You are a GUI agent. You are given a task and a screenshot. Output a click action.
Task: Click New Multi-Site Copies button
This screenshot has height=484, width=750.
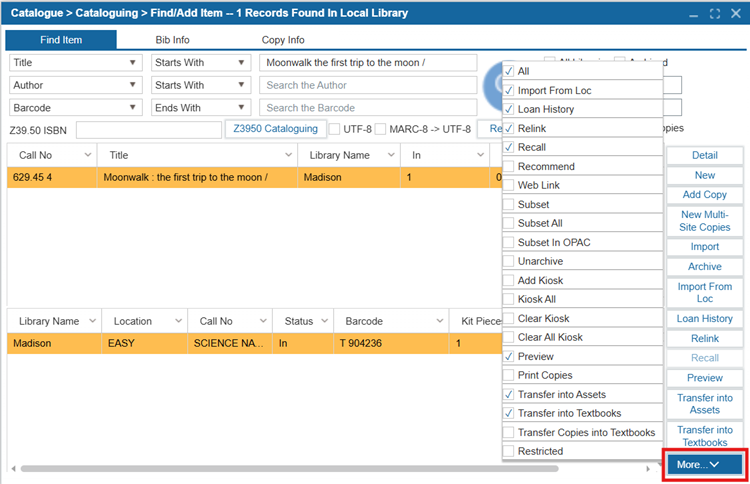pyautogui.click(x=705, y=221)
